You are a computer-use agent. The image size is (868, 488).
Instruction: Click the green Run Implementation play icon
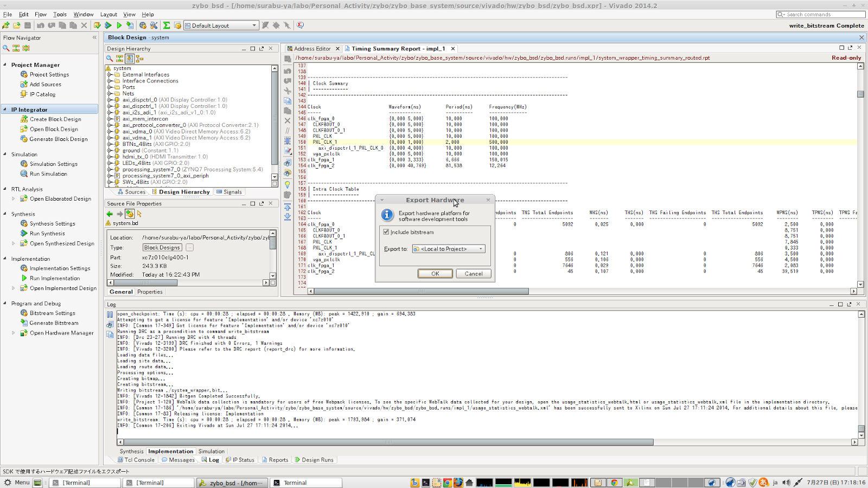point(119,25)
